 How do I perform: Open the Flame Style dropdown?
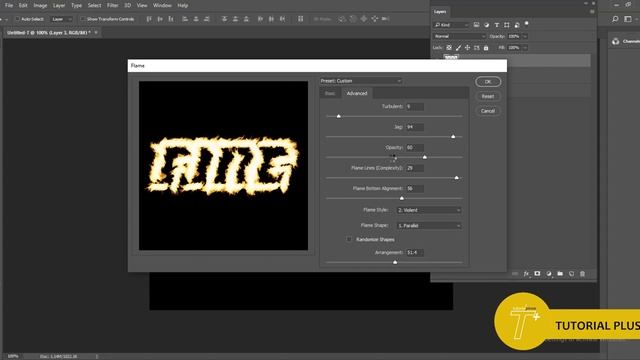[x=429, y=210]
